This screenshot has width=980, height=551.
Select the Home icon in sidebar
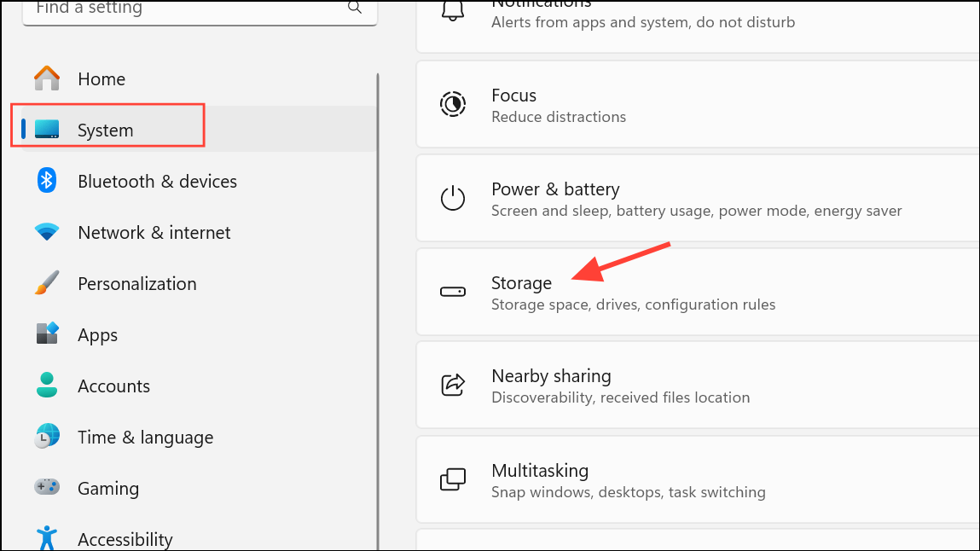[x=46, y=78]
